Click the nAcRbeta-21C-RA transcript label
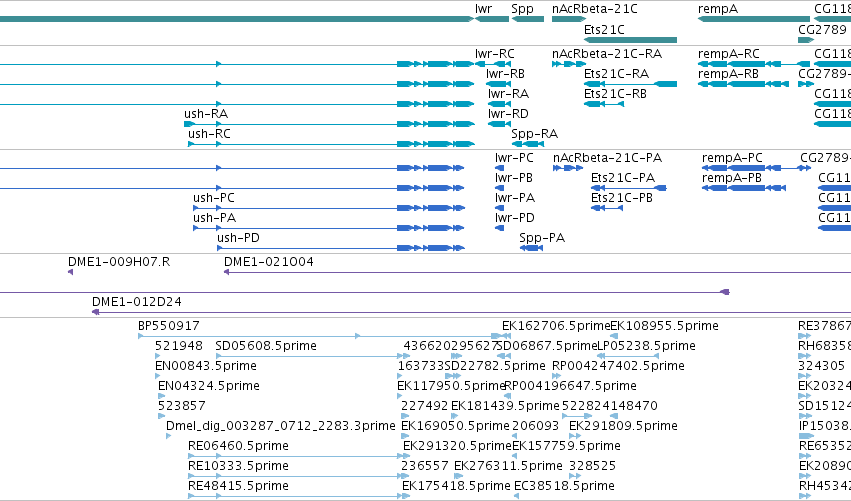This screenshot has height=501, width=851. (x=607, y=54)
